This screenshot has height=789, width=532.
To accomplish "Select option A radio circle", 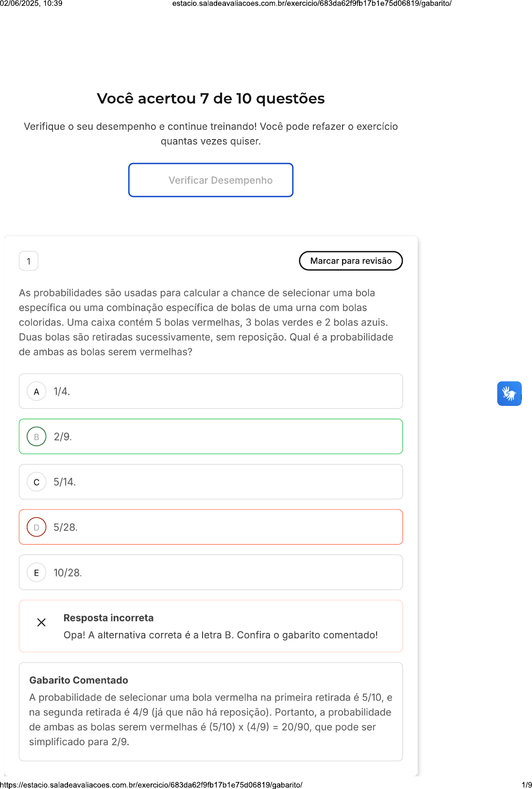I will pyautogui.click(x=36, y=391).
